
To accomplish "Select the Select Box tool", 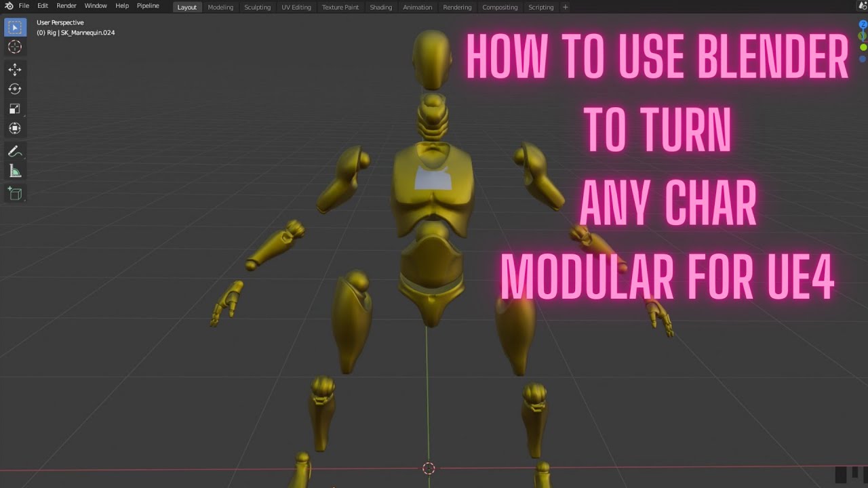I will pyautogui.click(x=15, y=27).
